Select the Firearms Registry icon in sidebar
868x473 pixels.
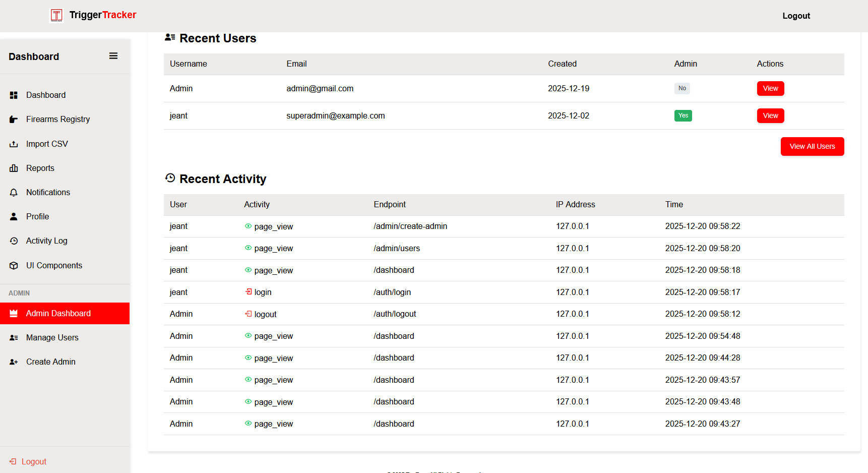tap(14, 119)
